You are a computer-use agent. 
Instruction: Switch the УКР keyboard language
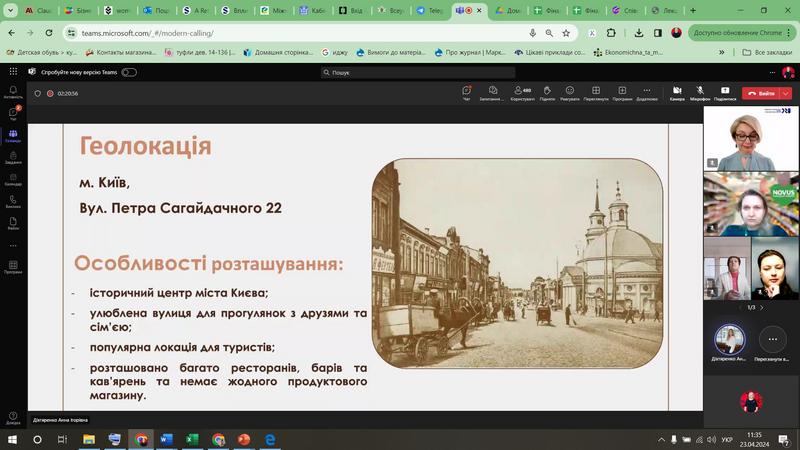coord(727,439)
